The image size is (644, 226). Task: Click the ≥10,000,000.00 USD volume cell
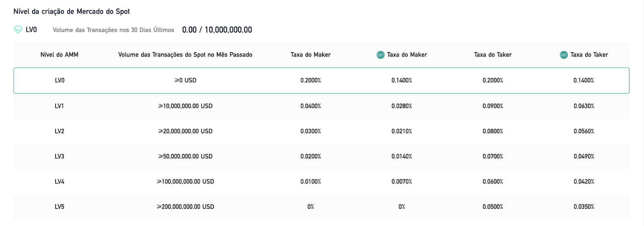[185, 106]
